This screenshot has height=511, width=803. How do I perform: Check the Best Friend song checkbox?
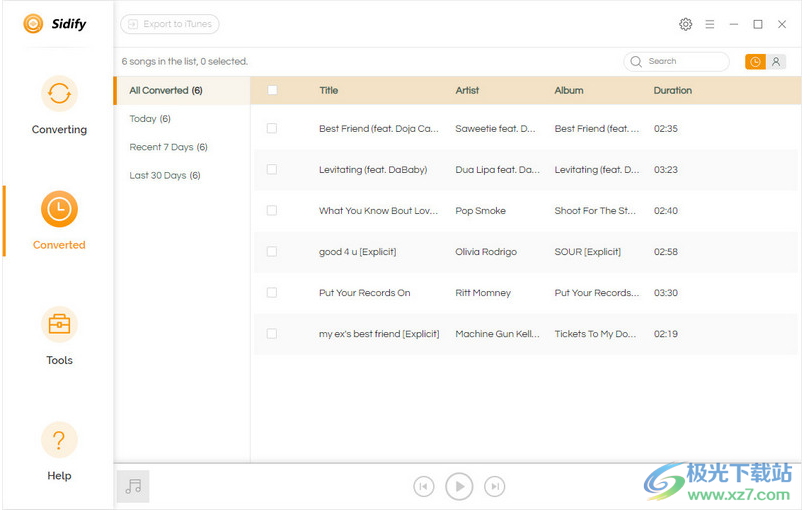click(272, 128)
